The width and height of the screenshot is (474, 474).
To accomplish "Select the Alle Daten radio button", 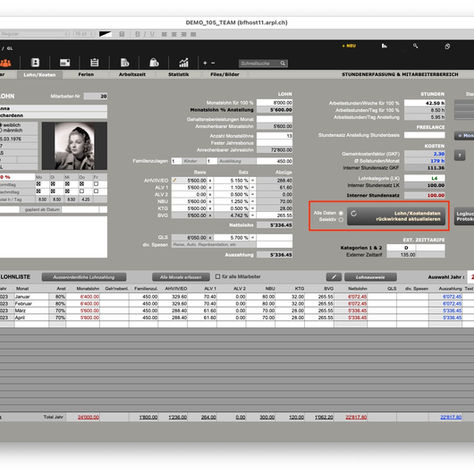I will [341, 213].
